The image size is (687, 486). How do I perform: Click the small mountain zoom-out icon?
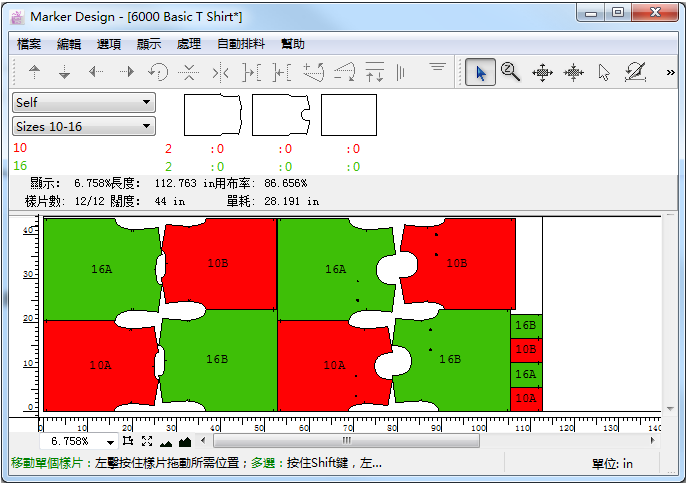165,441
